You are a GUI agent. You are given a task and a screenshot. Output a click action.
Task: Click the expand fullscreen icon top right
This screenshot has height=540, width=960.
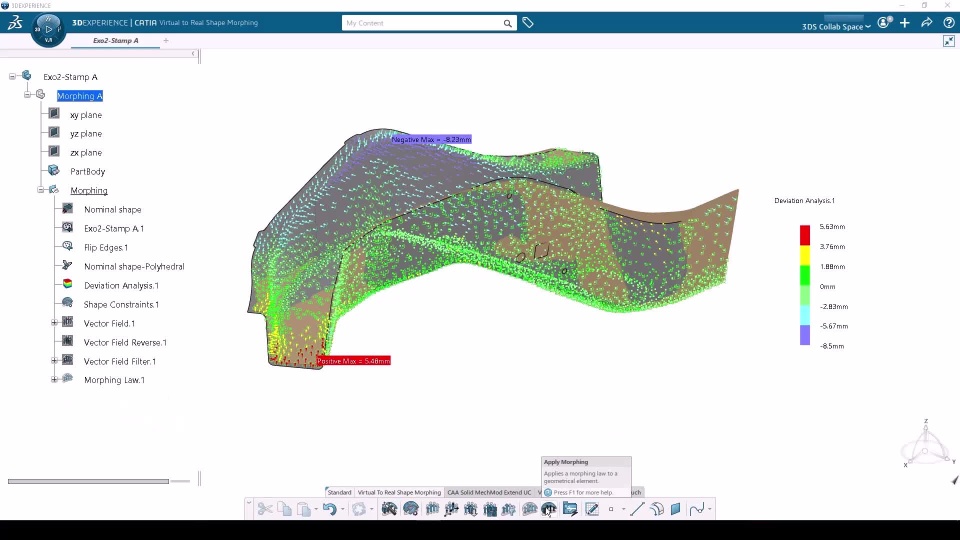(x=949, y=41)
